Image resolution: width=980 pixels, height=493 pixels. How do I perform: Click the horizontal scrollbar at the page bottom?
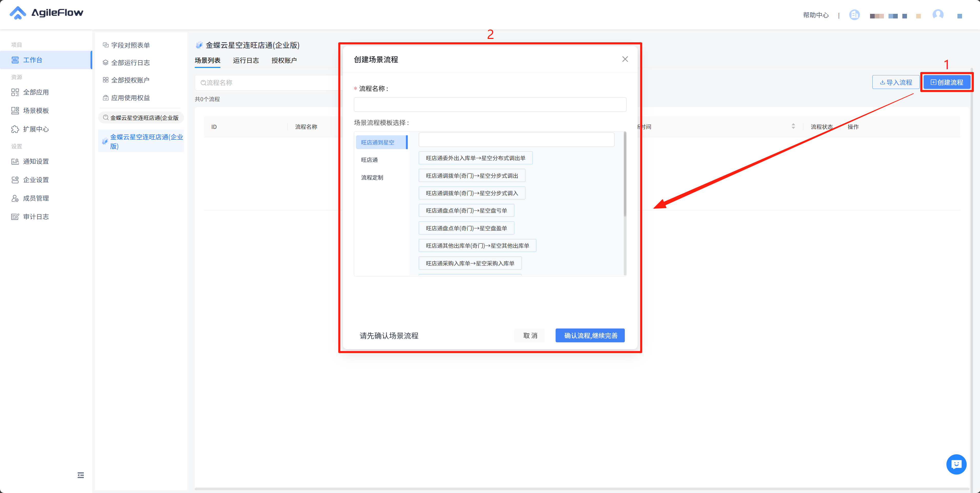tap(582, 489)
